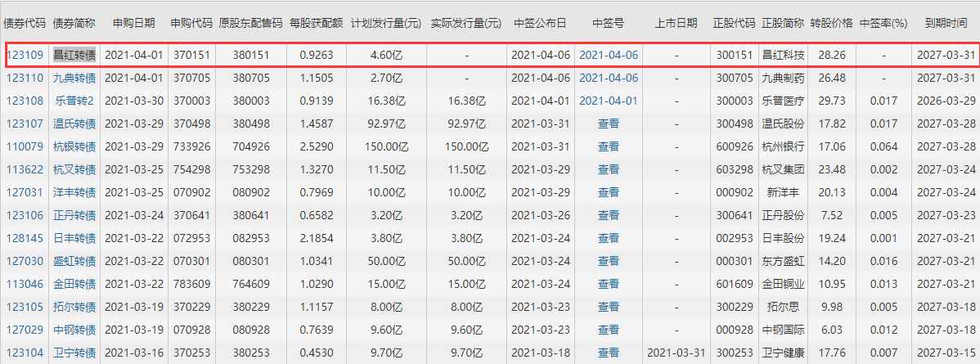The image size is (980, 364).
Task: Click the 到期时间 column header
Action: [946, 23]
